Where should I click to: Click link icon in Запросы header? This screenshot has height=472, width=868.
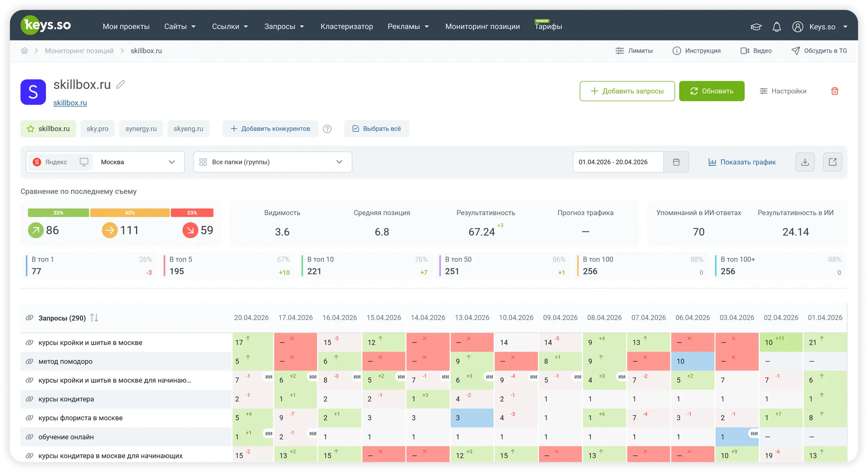coord(29,318)
